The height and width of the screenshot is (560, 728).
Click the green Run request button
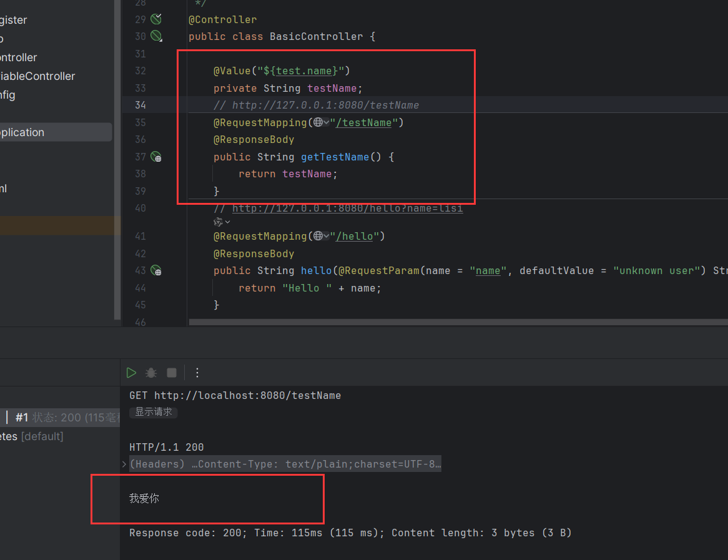pos(131,373)
